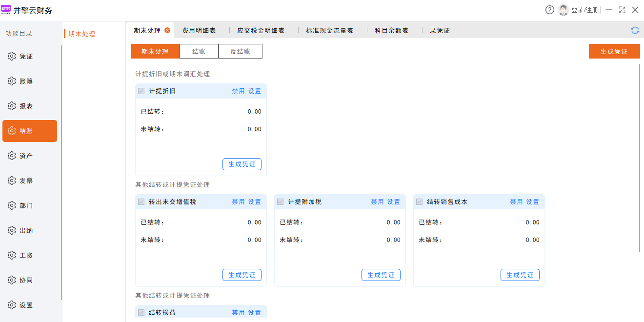
Task: Toggle the 结转销售成本 checkbox
Action: (x=419, y=202)
